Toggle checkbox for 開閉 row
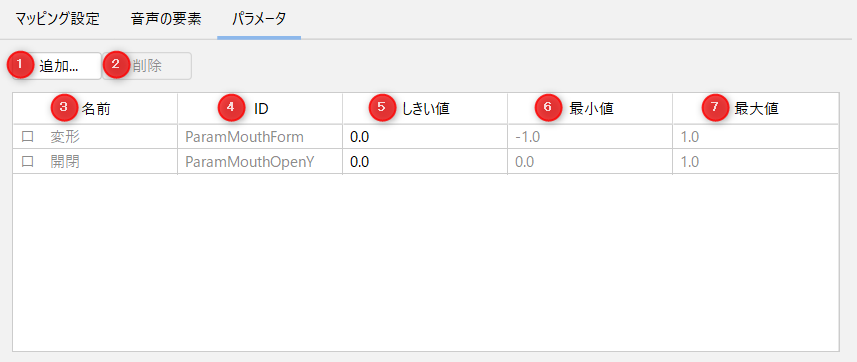 (27, 162)
